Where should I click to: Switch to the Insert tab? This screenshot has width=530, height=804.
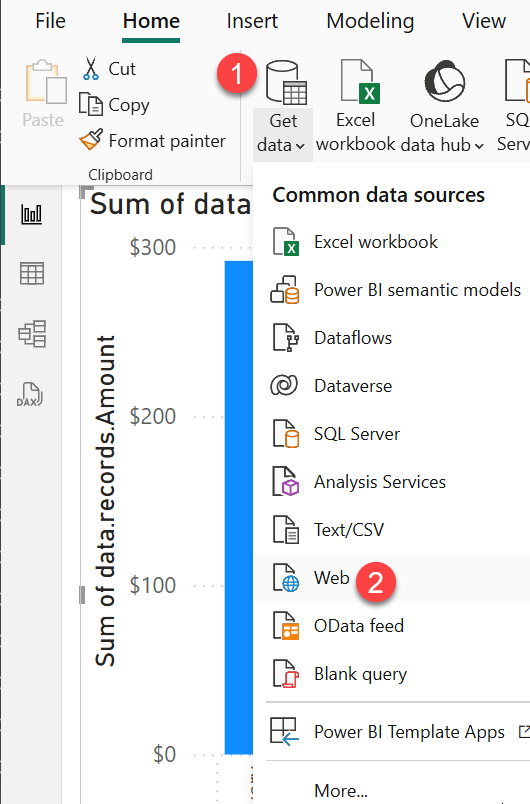(252, 21)
